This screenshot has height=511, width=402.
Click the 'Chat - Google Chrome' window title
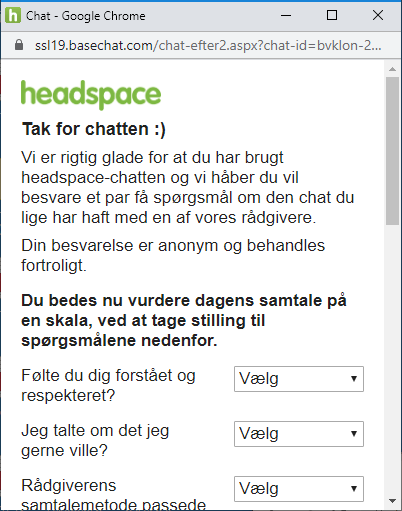coord(86,16)
